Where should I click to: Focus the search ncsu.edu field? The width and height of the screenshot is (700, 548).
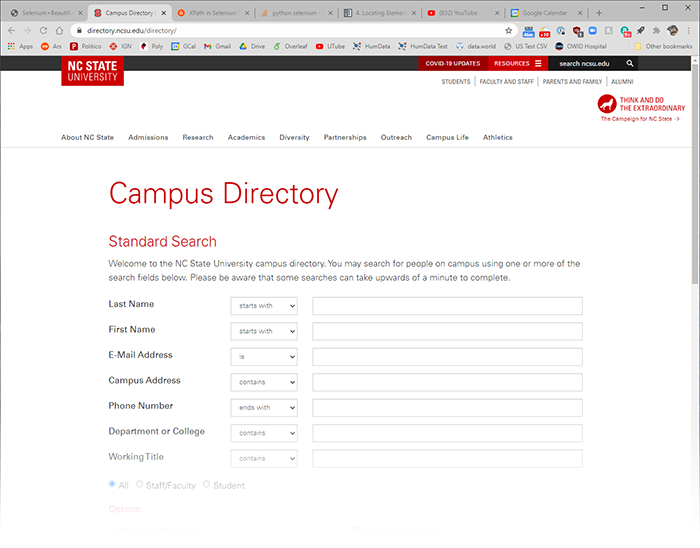click(585, 63)
